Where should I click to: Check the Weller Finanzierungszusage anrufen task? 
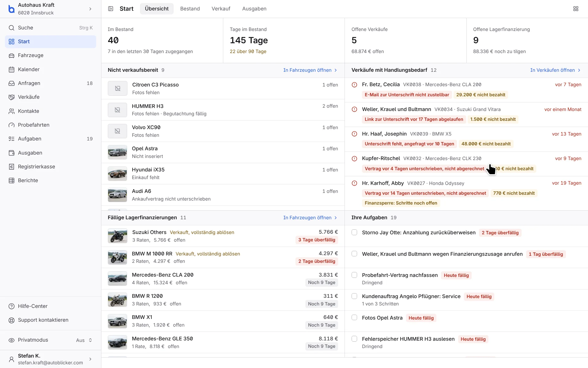click(354, 254)
